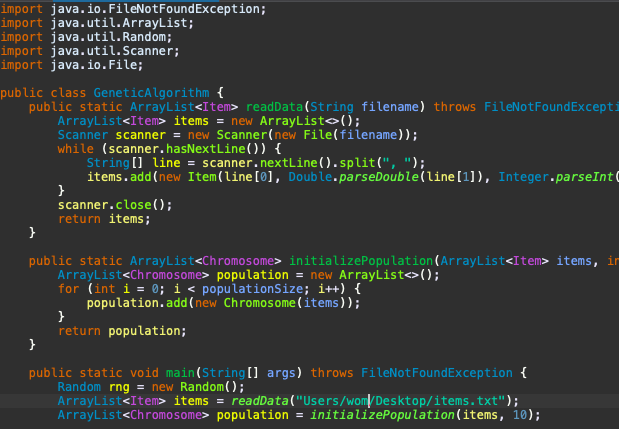Click the scanner.close() statement
The image size is (619, 429).
115,205
